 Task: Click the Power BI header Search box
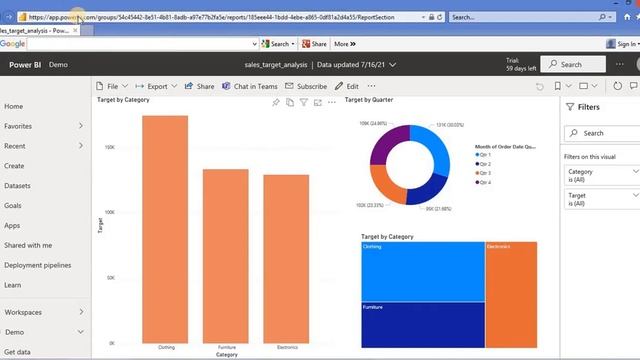(573, 64)
